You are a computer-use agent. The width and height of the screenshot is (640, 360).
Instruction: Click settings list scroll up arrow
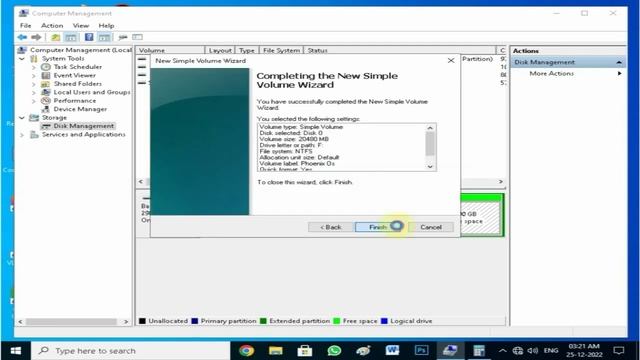pos(430,128)
